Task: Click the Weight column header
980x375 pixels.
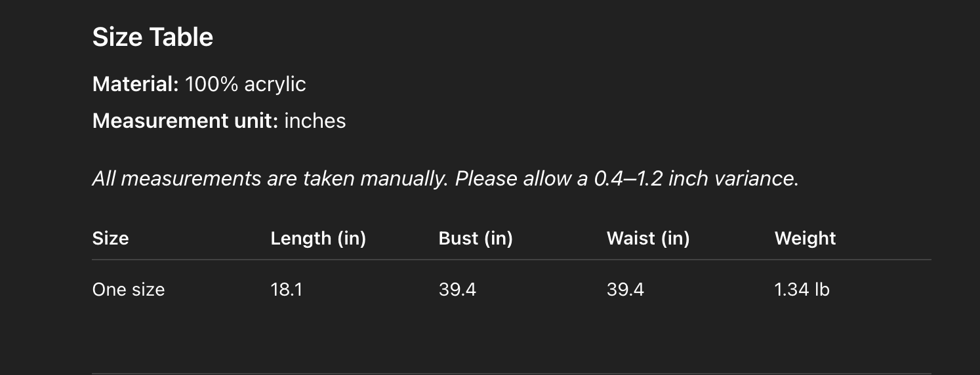Action: coord(805,239)
